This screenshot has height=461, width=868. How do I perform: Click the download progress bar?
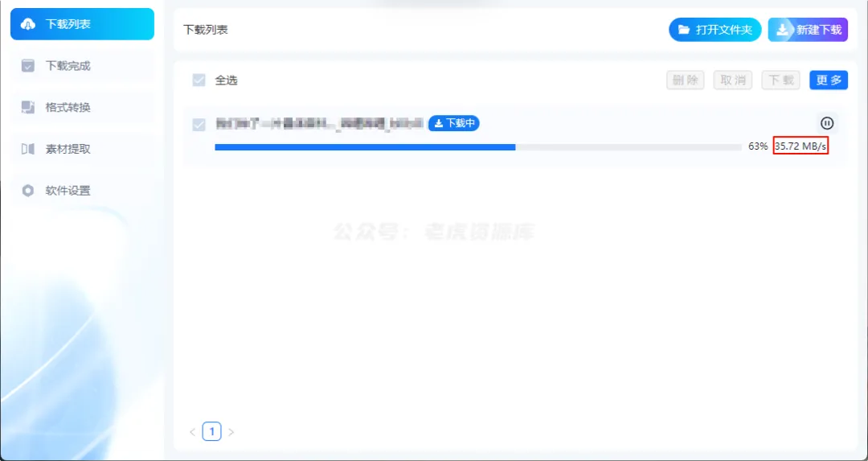click(x=478, y=147)
